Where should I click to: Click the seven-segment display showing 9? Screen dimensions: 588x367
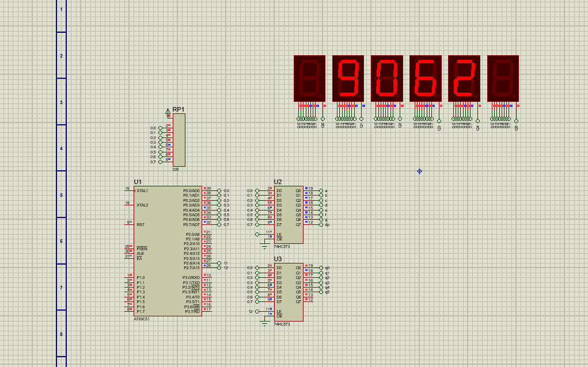[348, 78]
